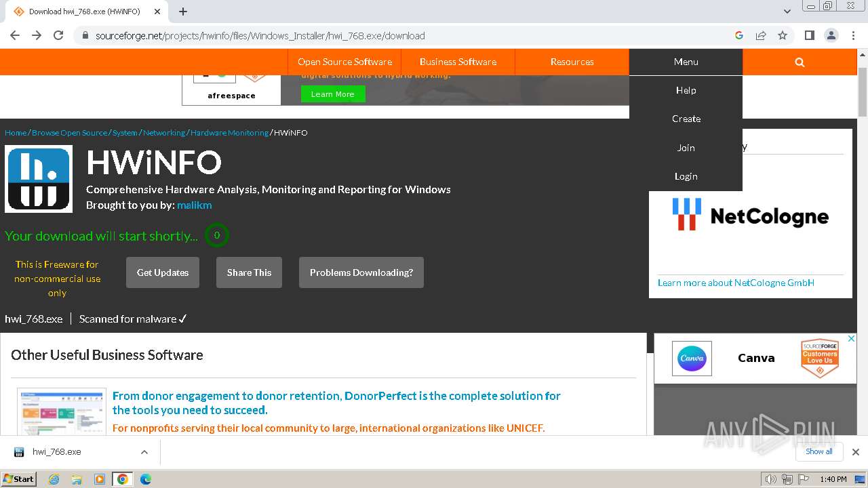Viewport: 868px width, 488px height.
Task: Open the Business Software menu
Action: coord(458,62)
